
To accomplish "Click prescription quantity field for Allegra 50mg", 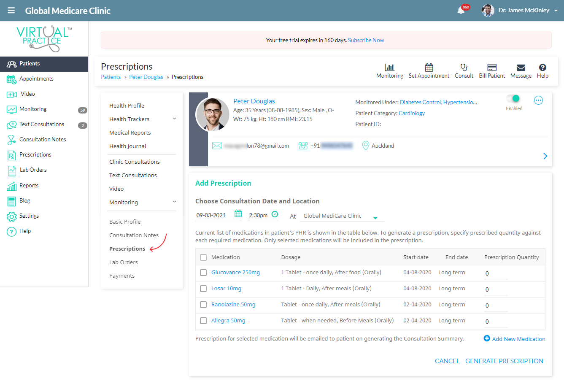I will point(496,322).
